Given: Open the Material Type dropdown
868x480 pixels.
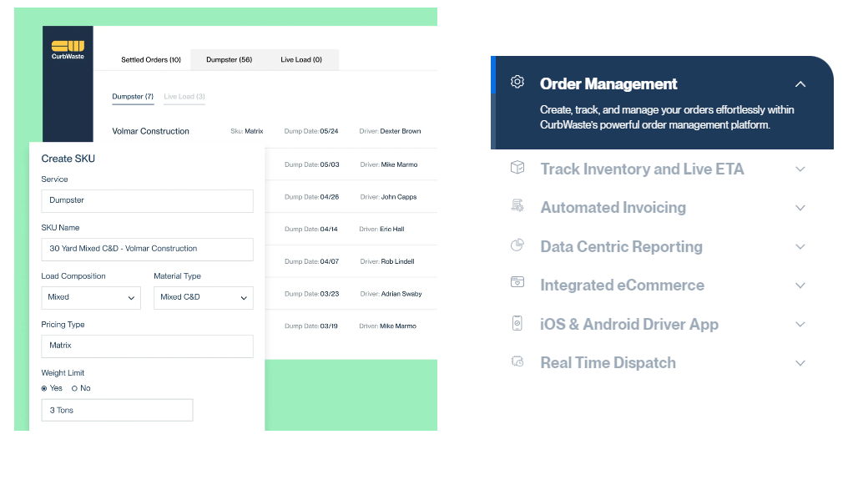Looking at the screenshot, I should (x=203, y=297).
